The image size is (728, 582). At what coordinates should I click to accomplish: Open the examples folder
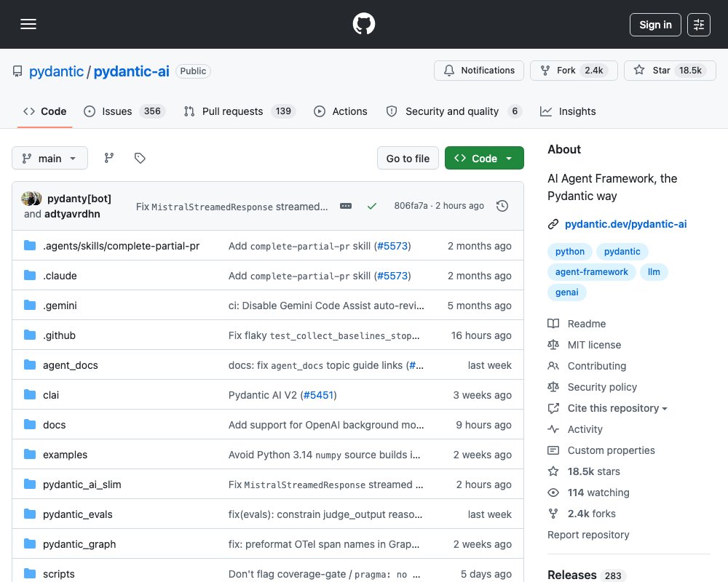coord(65,455)
